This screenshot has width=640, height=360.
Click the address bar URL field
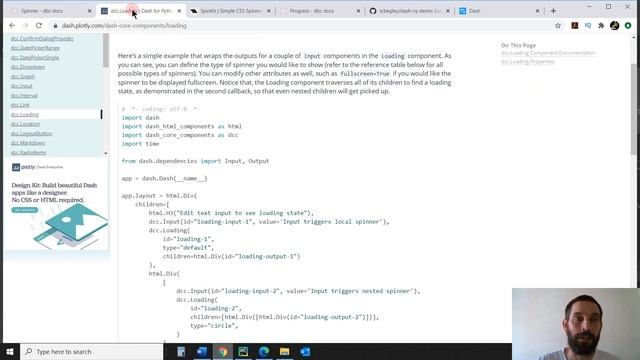(x=302, y=25)
